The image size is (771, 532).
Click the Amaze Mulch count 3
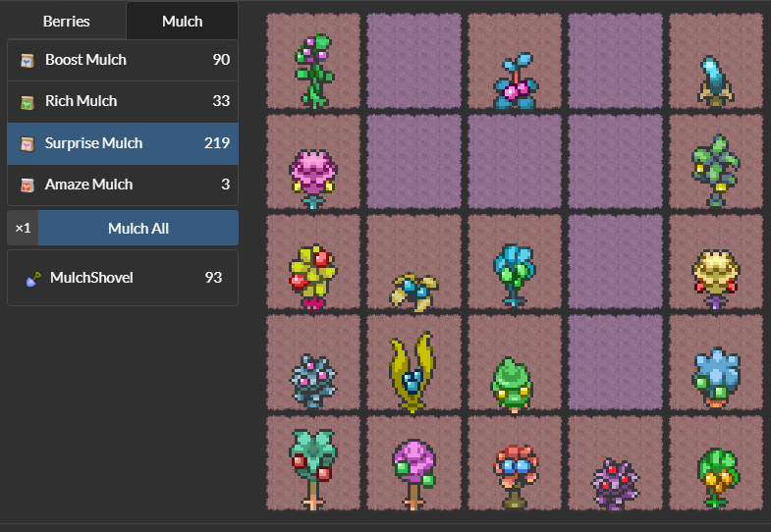click(x=225, y=185)
